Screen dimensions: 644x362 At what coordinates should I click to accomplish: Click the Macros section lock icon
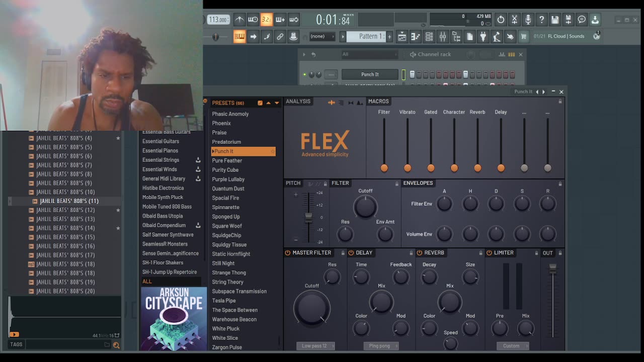point(560,102)
